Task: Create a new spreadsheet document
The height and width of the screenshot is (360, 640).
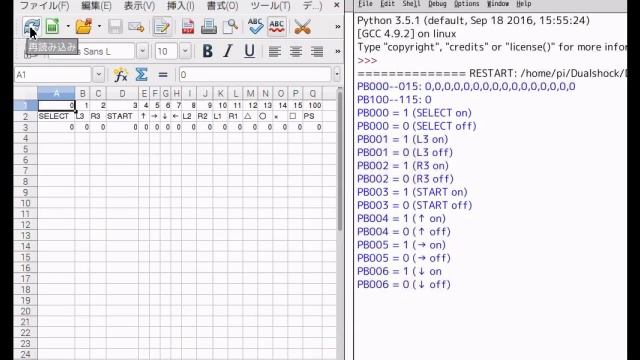Action: (53, 27)
